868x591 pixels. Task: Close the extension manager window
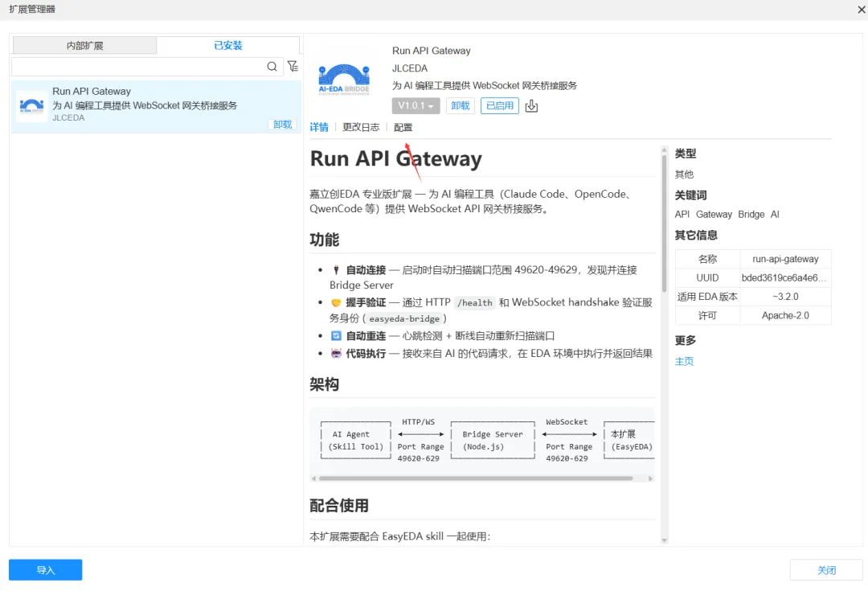coord(862,10)
